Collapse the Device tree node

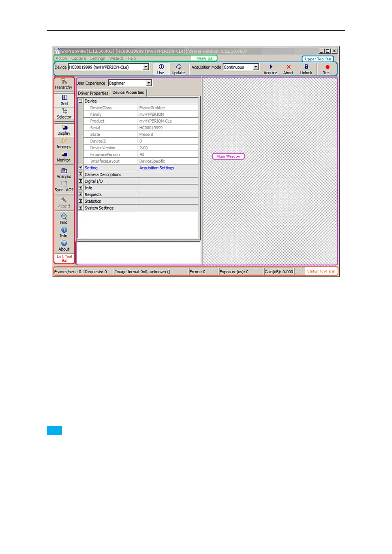point(80,101)
